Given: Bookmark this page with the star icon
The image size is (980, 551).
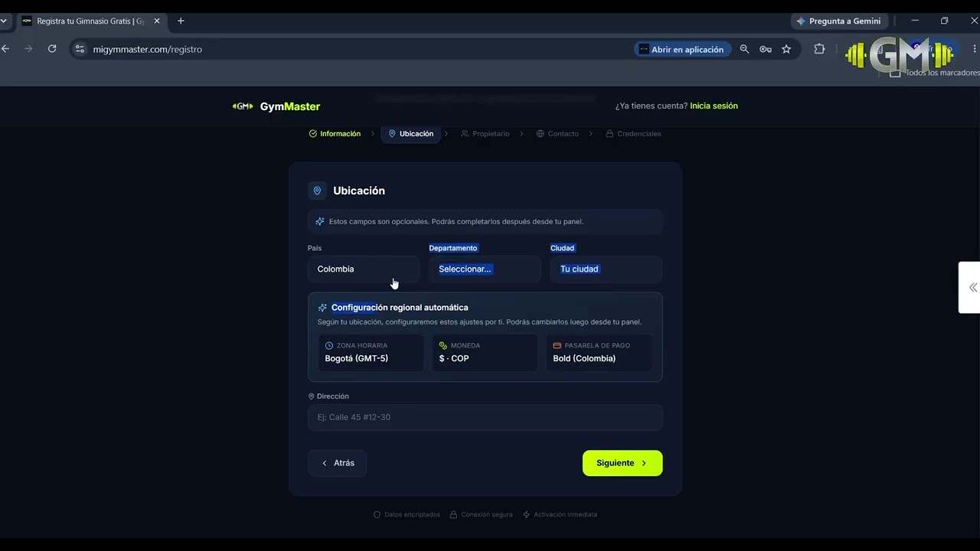Looking at the screenshot, I should [x=786, y=49].
